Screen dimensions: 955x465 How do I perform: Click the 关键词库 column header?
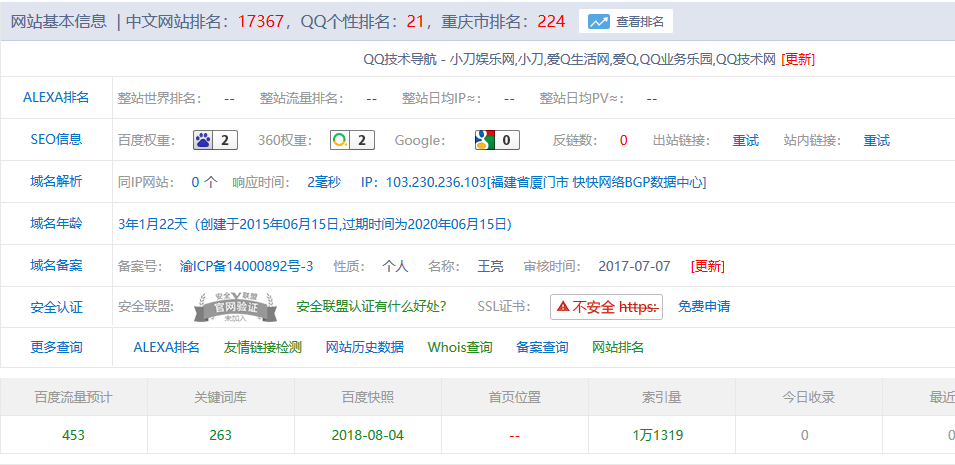coord(220,397)
